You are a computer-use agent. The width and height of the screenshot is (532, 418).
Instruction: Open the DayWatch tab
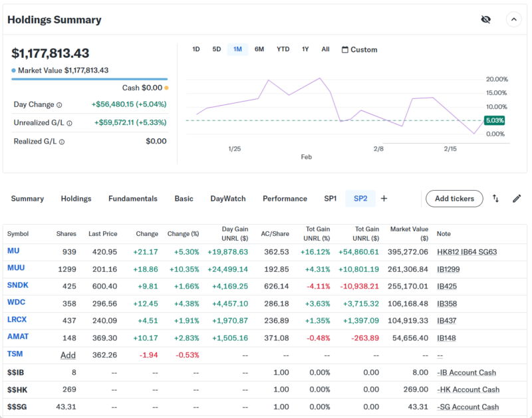[x=228, y=199]
